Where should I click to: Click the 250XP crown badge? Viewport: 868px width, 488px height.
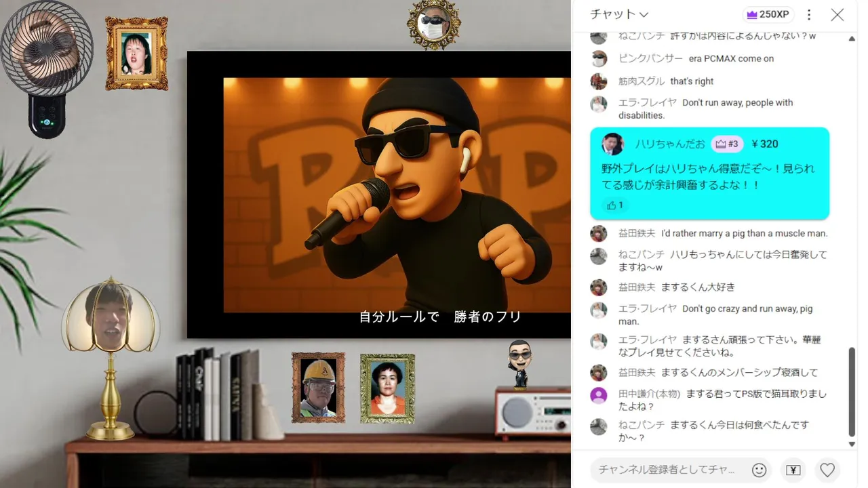click(768, 14)
